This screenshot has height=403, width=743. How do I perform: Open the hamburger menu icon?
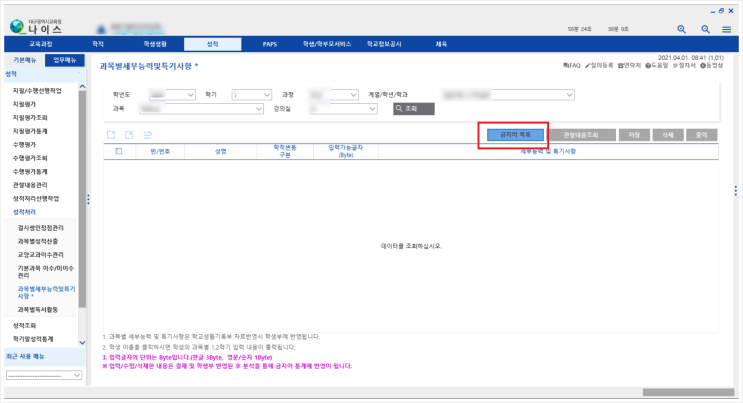coord(726,29)
